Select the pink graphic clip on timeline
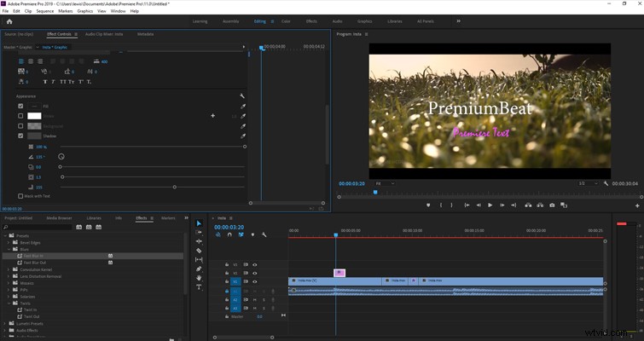 click(339, 273)
